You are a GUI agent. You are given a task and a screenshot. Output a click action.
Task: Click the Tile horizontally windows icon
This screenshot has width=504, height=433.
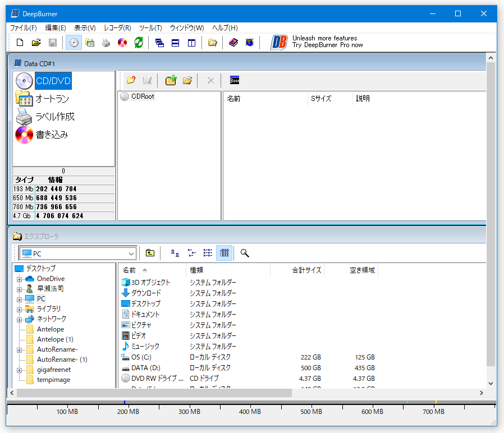[x=176, y=43]
